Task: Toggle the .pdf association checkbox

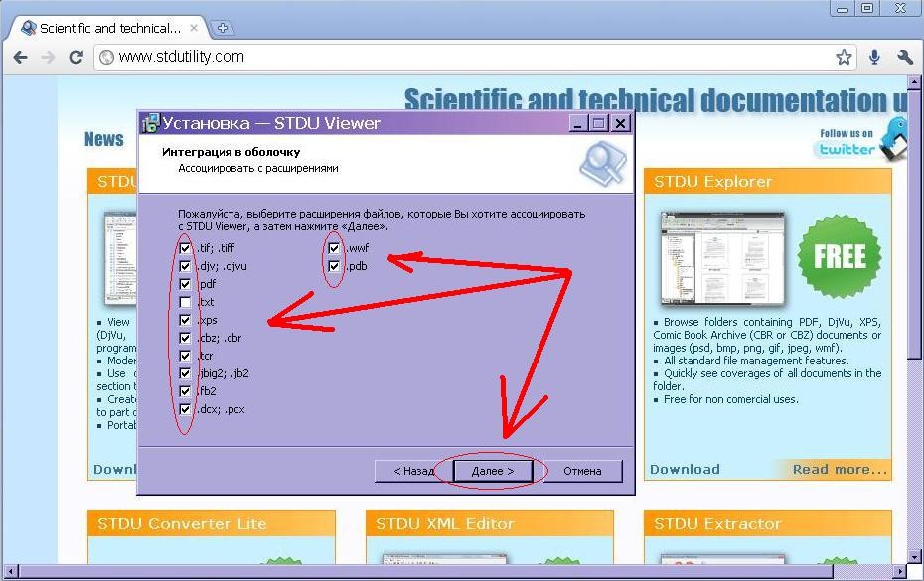Action: (185, 284)
